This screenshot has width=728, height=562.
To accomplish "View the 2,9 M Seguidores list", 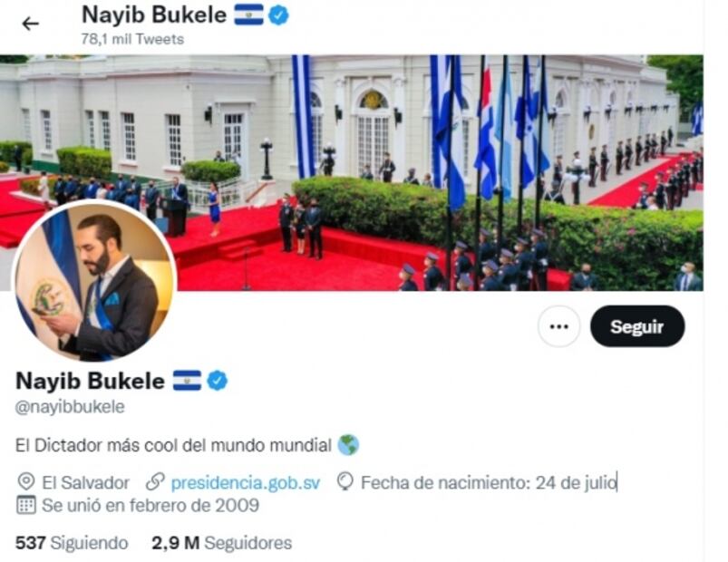I will tap(222, 542).
